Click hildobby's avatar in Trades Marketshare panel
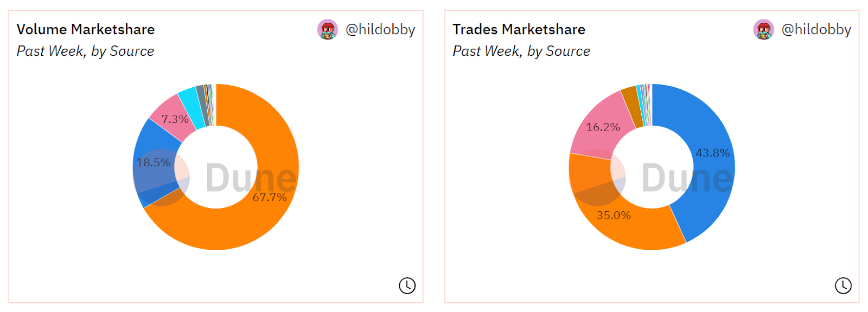 (x=764, y=30)
